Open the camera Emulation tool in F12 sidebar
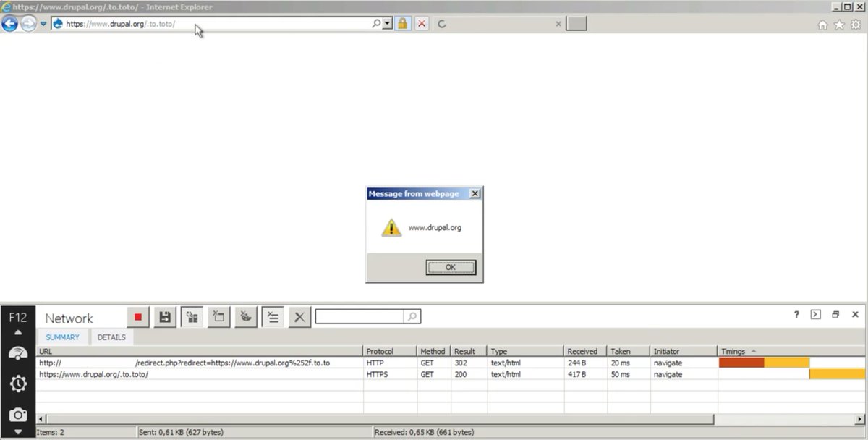 (x=18, y=415)
